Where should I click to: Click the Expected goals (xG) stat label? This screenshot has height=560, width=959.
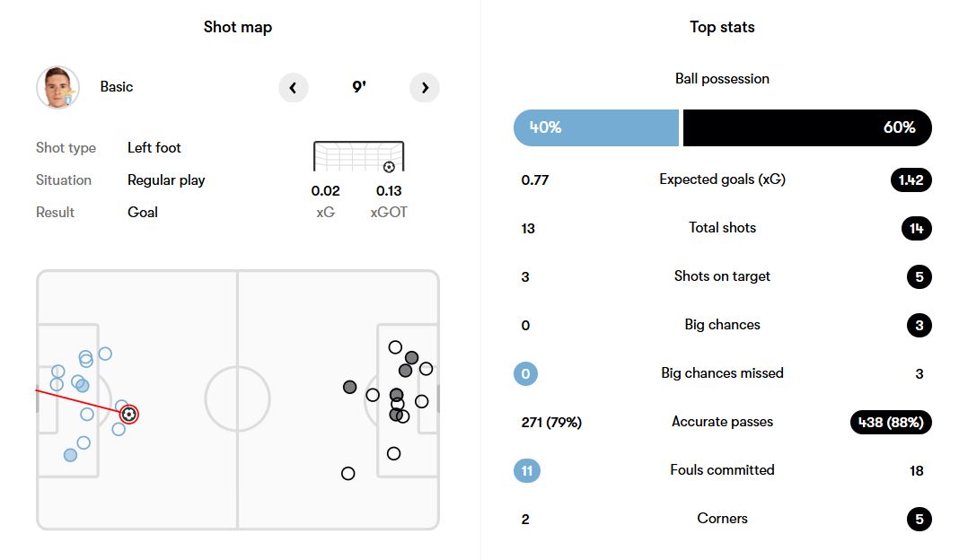pyautogui.click(x=722, y=179)
